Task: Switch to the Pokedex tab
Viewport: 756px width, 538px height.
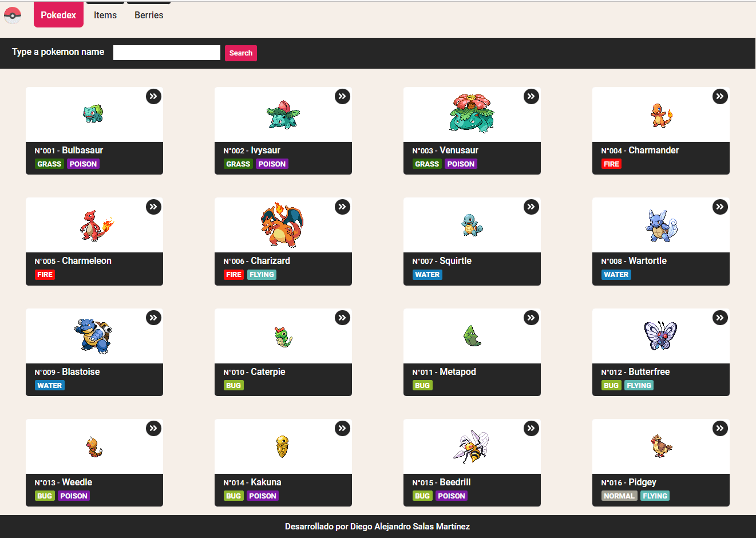Action: [x=58, y=15]
